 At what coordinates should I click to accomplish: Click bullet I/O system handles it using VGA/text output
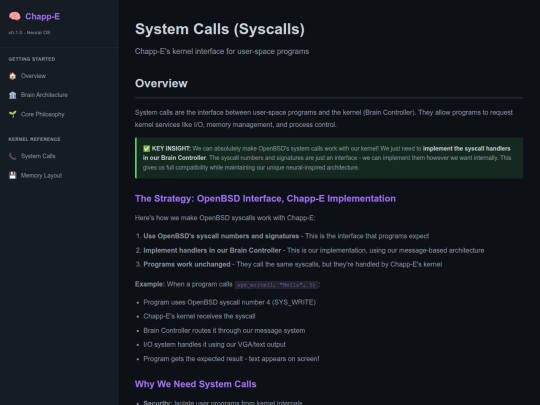click(x=214, y=345)
